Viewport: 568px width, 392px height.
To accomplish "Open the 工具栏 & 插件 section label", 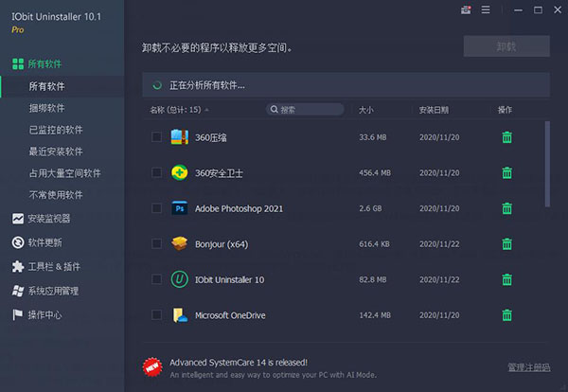I will pos(54,267).
